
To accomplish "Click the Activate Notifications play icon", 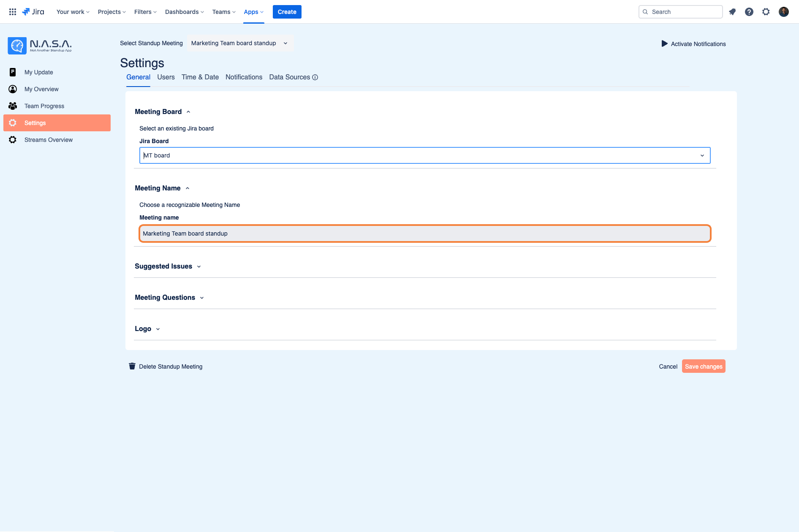I will pos(664,43).
